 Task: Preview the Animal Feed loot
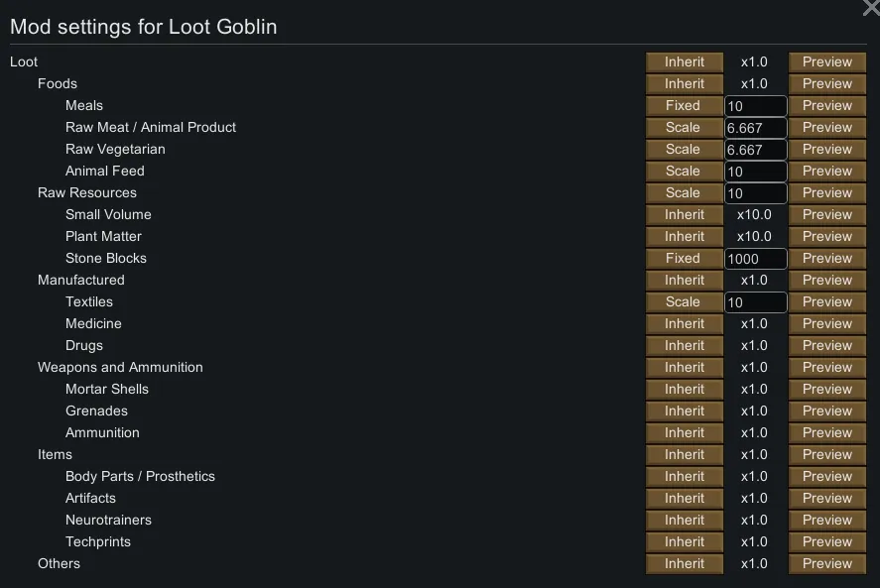click(x=827, y=171)
